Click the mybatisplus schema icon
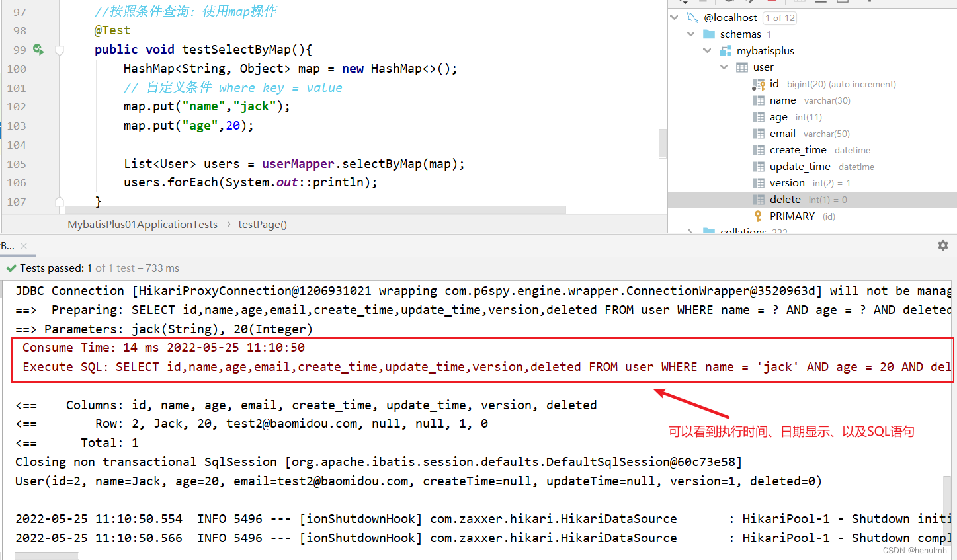The height and width of the screenshot is (560, 957). [726, 50]
